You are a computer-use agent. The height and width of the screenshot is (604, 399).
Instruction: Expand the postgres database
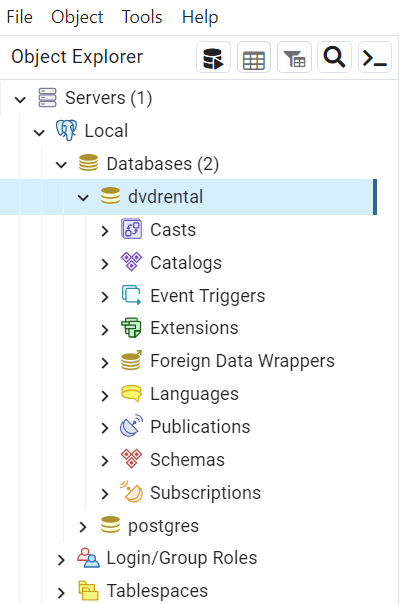[83, 527]
